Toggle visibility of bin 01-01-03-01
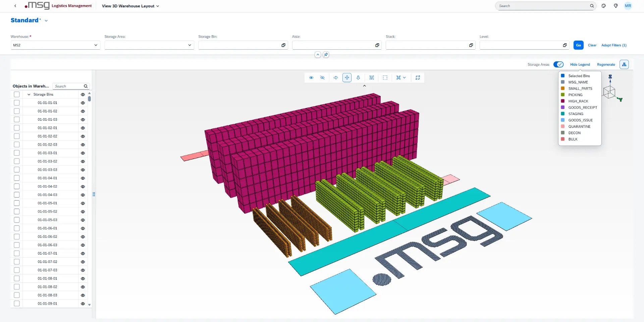Image resolution: width=644 pixels, height=322 pixels. pos(83,153)
